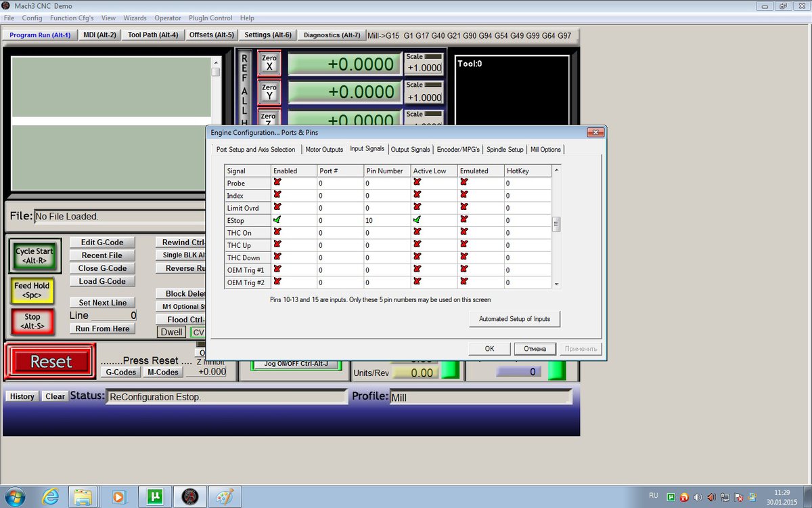Click Jog ON/OFF button
812x508 pixels.
[296, 364]
